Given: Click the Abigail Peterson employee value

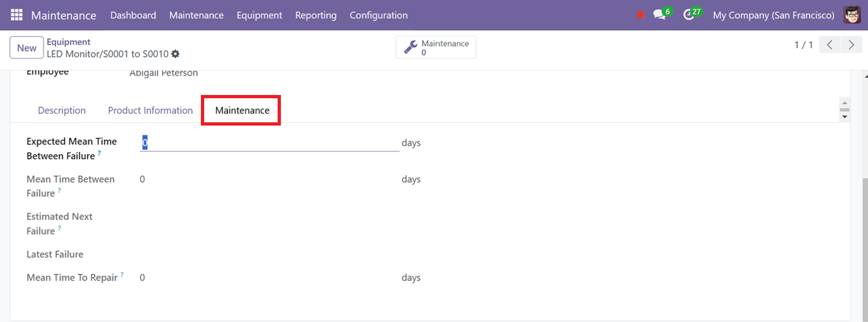Looking at the screenshot, I should tap(164, 73).
